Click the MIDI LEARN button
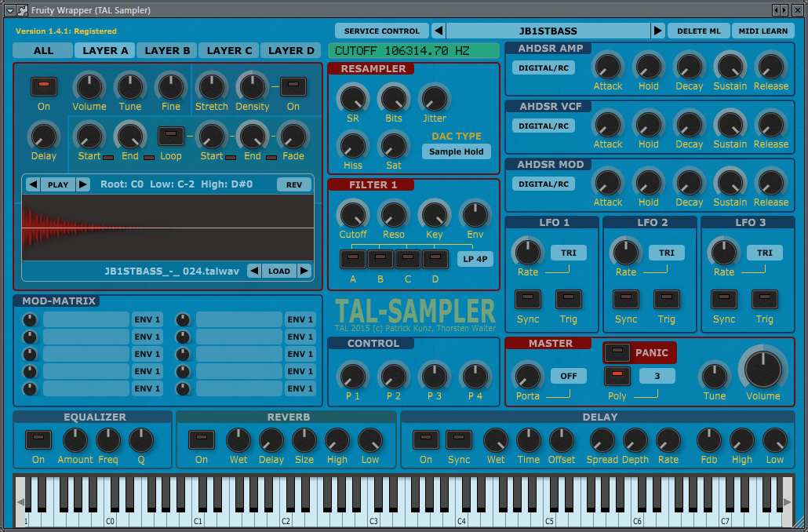This screenshot has height=532, width=808. tap(763, 31)
